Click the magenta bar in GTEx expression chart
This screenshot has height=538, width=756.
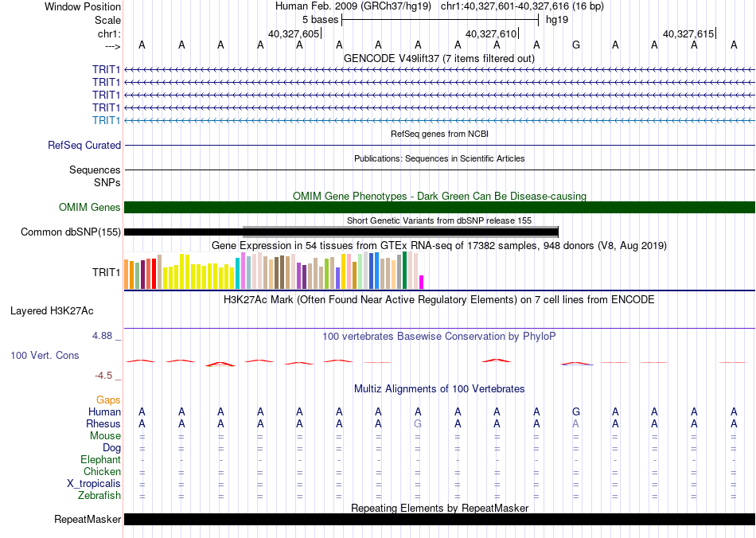tap(422, 282)
